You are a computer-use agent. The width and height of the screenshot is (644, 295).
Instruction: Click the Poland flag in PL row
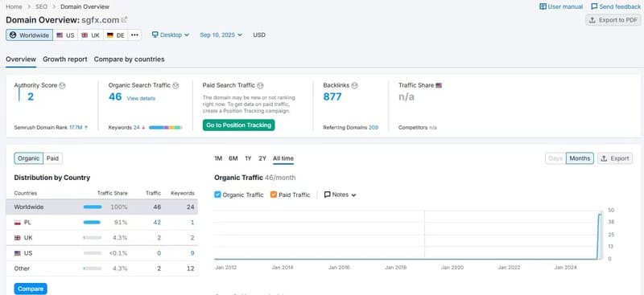tap(17, 223)
